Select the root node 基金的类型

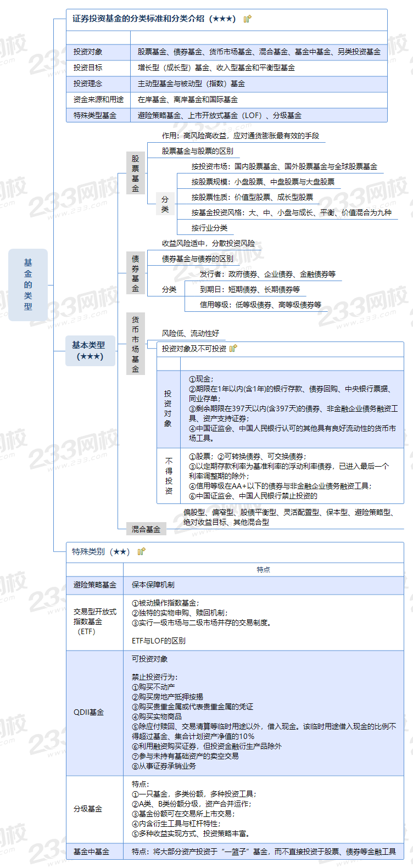click(x=28, y=285)
